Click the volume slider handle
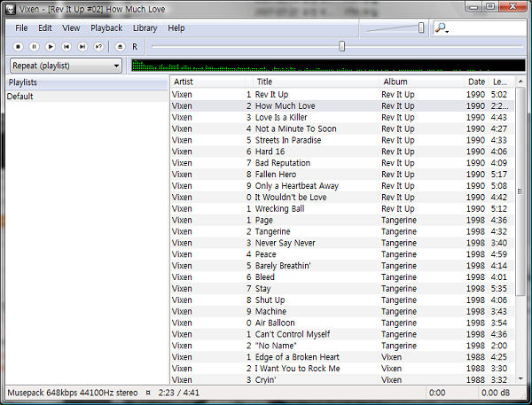 coord(421,27)
